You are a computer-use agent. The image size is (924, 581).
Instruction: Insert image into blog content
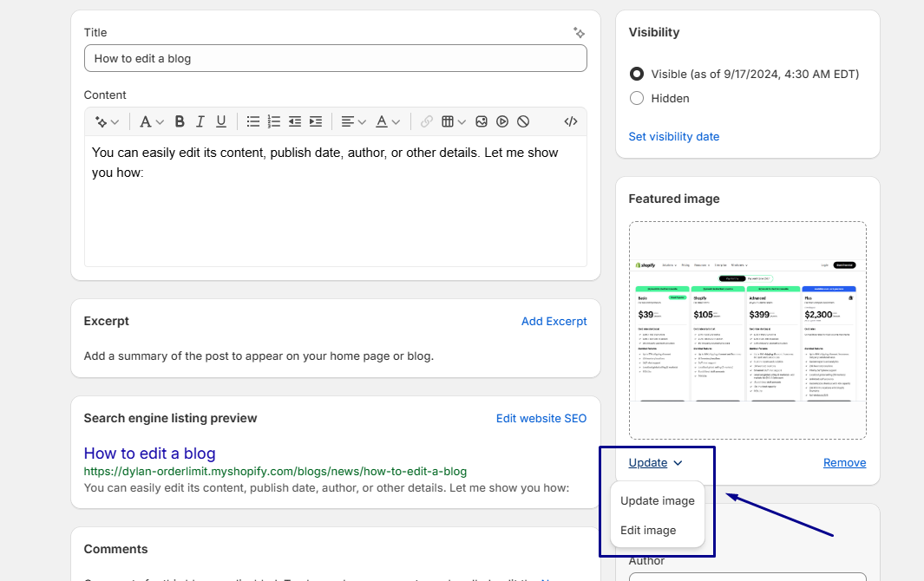pyautogui.click(x=482, y=121)
